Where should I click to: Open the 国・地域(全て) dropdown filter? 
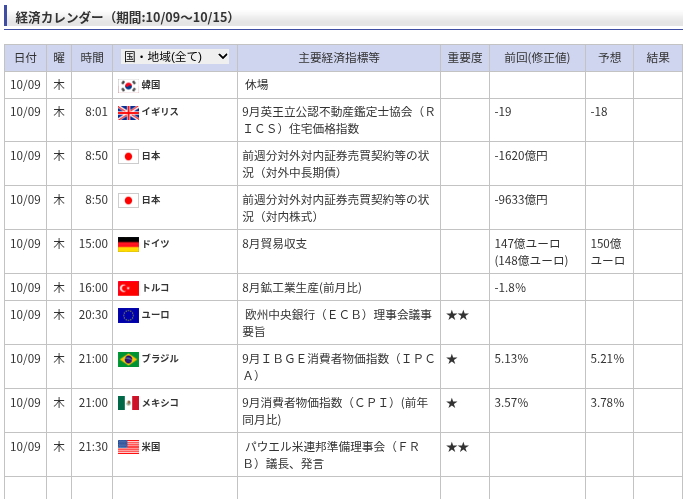click(175, 57)
